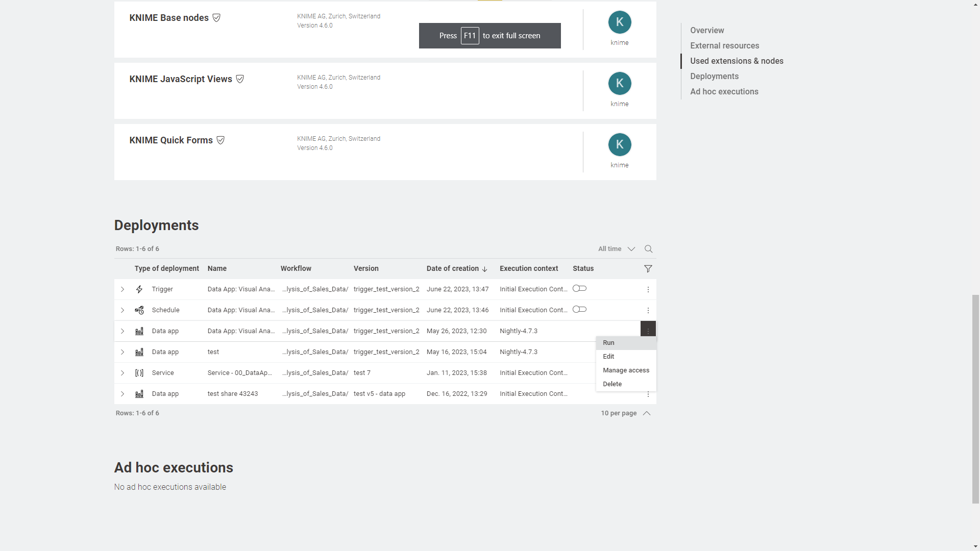The image size is (980, 551).
Task: Open the All time date filter dropdown
Action: coord(615,248)
